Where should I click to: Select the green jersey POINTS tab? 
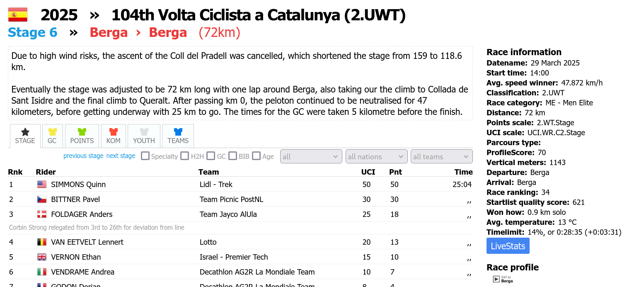[x=82, y=136]
